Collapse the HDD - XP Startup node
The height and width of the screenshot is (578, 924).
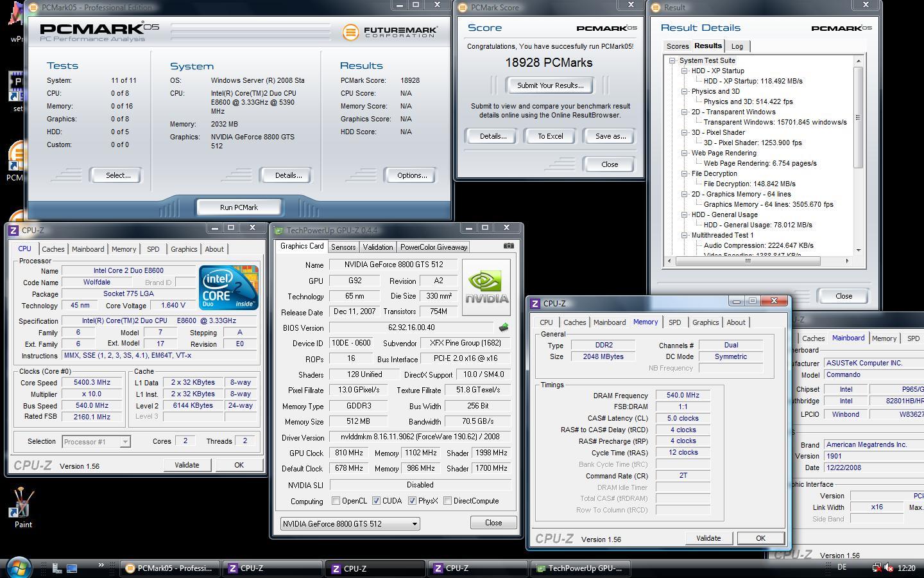click(684, 71)
